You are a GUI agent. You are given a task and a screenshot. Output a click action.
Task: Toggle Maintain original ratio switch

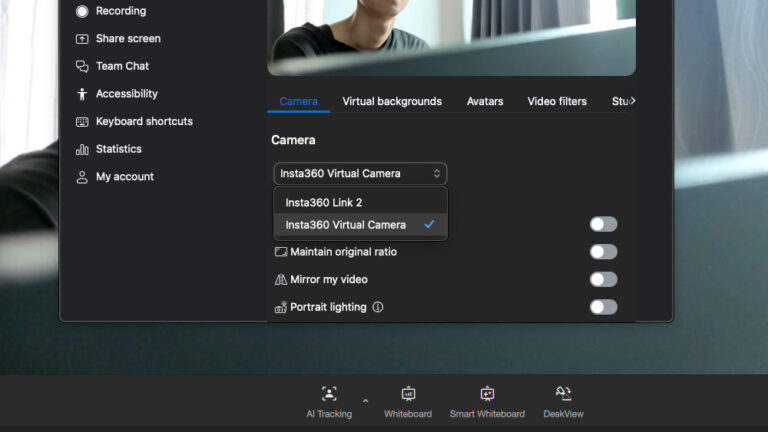coord(603,252)
